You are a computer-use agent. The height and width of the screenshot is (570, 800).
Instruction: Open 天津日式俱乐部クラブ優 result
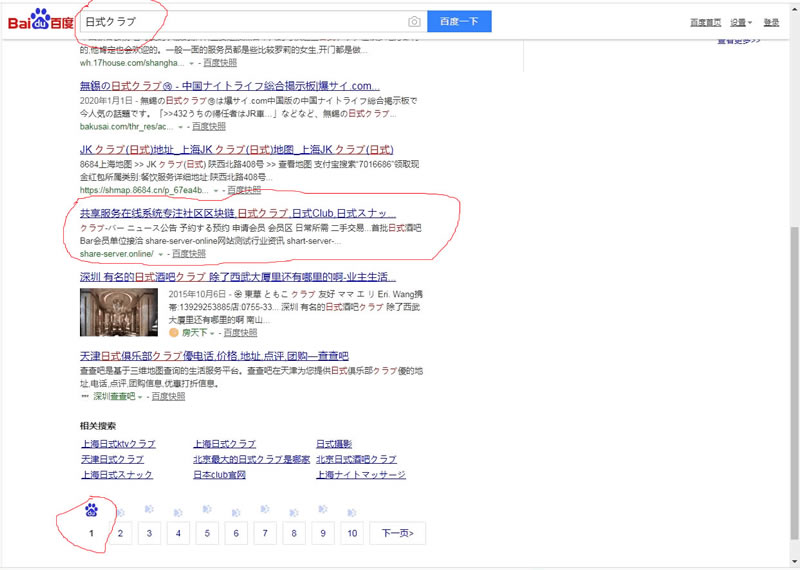pyautogui.click(x=214, y=356)
